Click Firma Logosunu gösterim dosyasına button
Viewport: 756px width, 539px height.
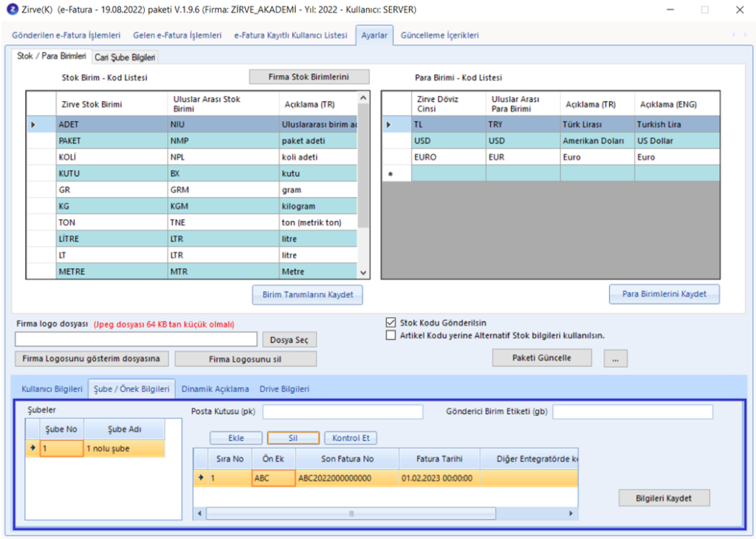pyautogui.click(x=91, y=359)
